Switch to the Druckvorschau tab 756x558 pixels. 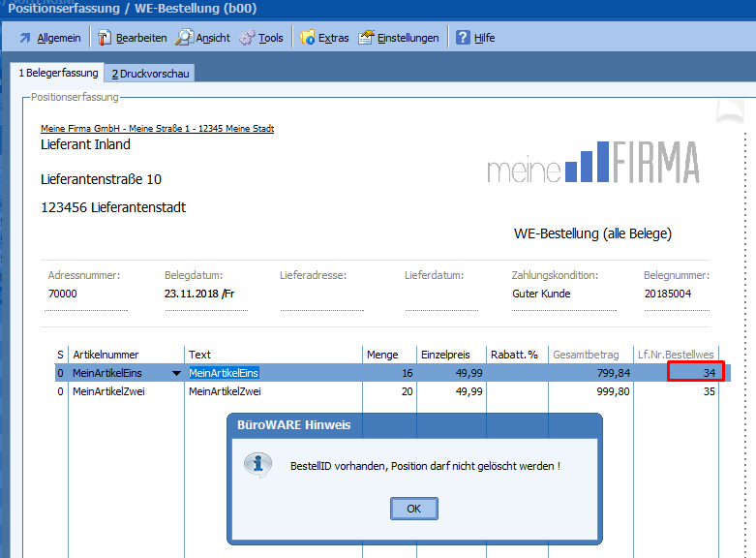tap(150, 74)
